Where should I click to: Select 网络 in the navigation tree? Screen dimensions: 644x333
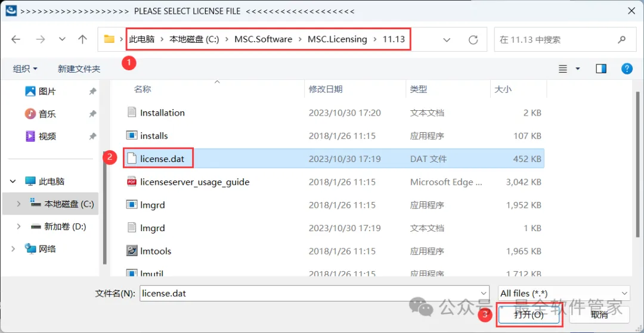41,248
